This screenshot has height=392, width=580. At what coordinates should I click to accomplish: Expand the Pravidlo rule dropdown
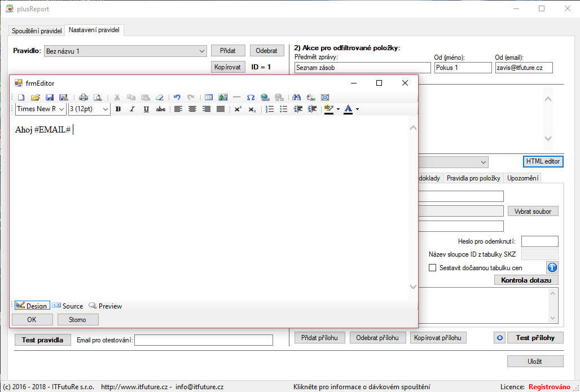point(203,51)
